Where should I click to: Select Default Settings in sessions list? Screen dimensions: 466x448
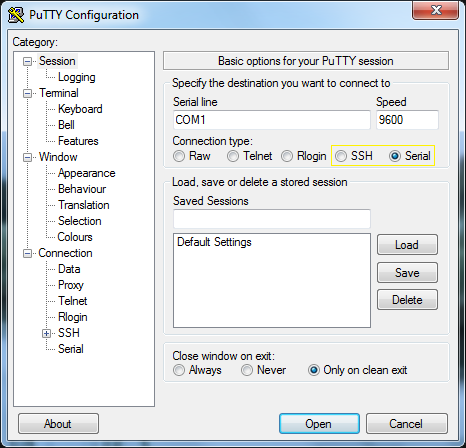point(214,242)
